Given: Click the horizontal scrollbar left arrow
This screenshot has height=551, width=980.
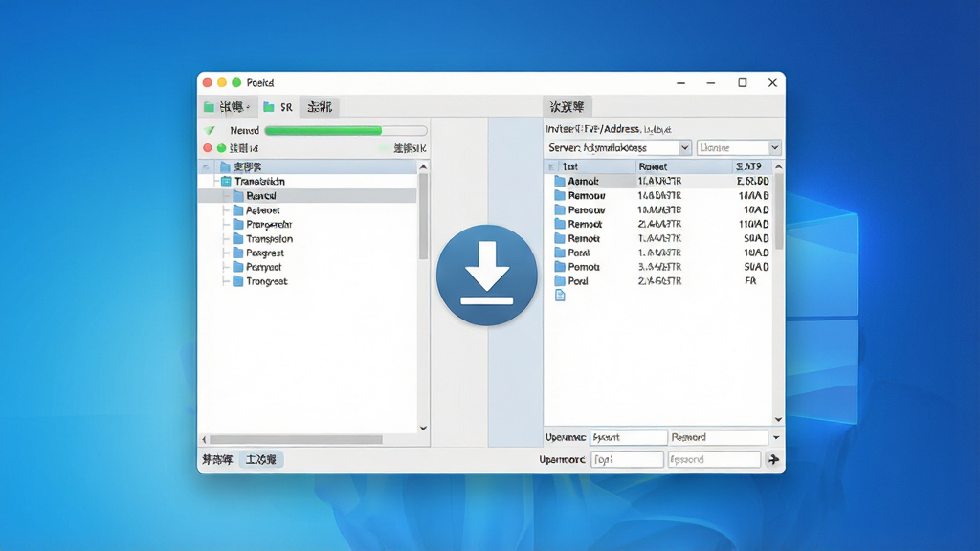Looking at the screenshot, I should point(204,440).
